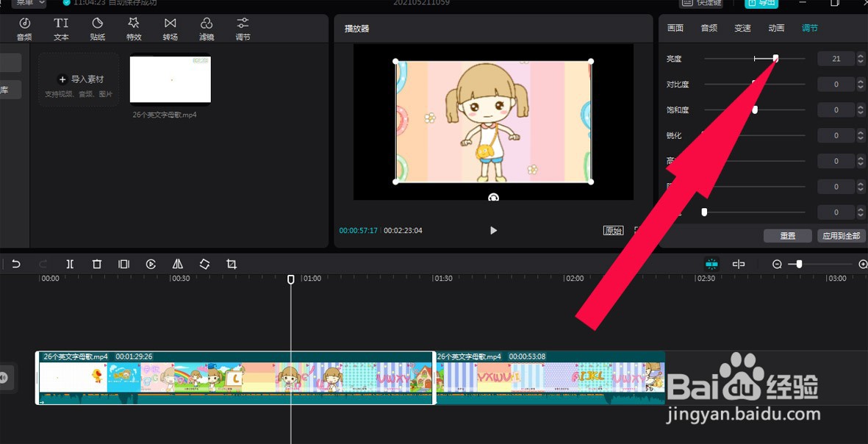Play the video in the player

[493, 230]
